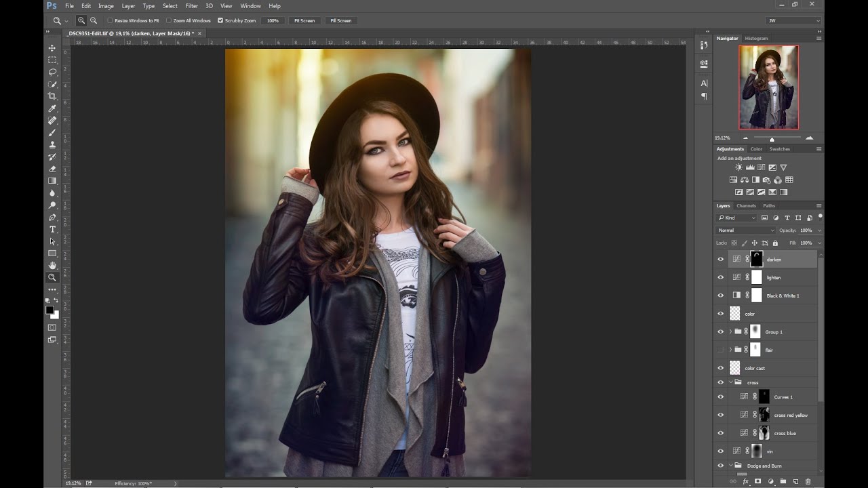The image size is (868, 488).
Task: Click the foreground color swatch
Action: point(50,310)
